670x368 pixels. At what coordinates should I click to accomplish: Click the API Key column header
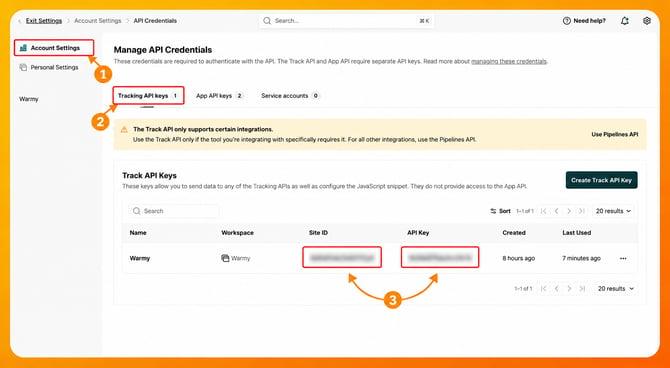pyautogui.click(x=418, y=233)
